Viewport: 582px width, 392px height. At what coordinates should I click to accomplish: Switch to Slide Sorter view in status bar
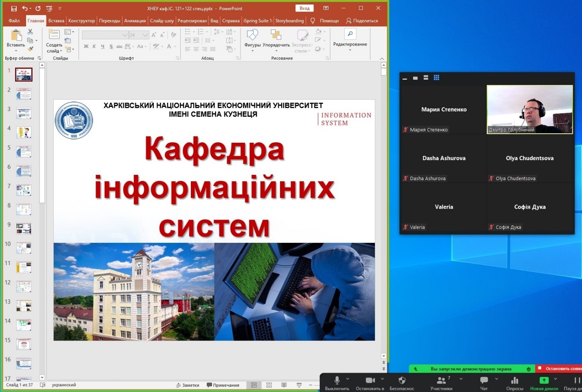269,385
